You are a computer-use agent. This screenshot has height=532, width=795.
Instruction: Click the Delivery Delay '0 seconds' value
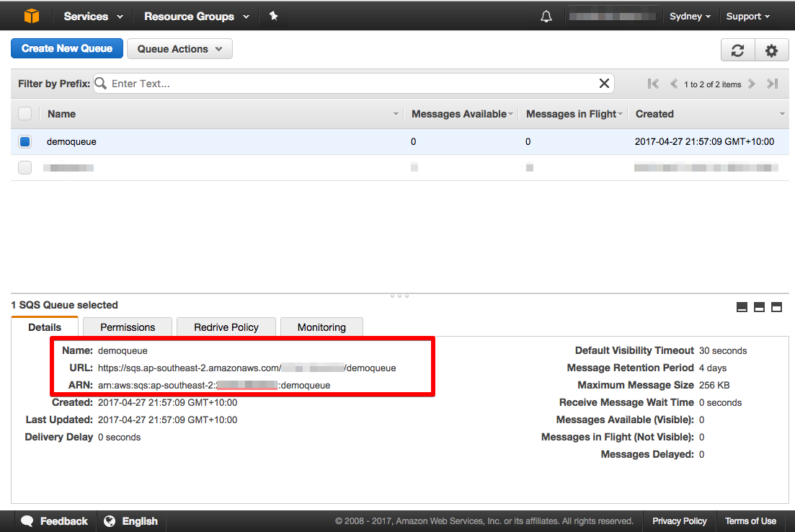(x=119, y=437)
